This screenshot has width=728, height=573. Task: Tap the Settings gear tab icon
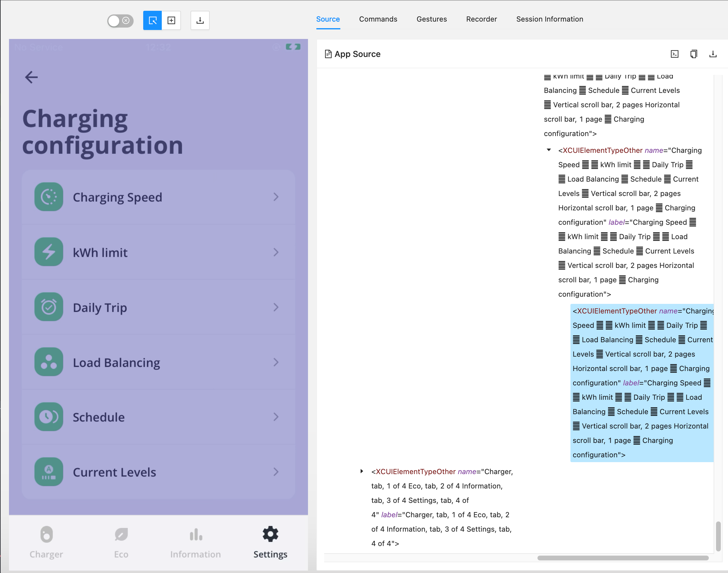click(x=270, y=534)
